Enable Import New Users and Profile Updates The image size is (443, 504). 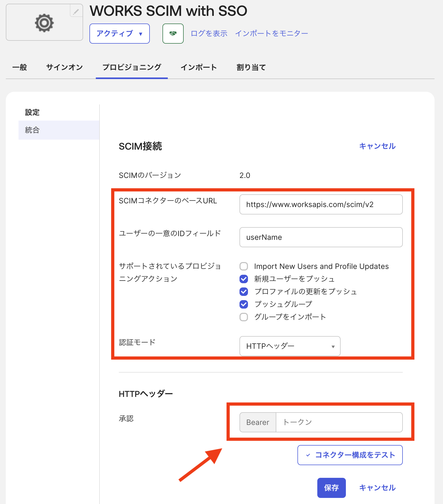tap(244, 266)
